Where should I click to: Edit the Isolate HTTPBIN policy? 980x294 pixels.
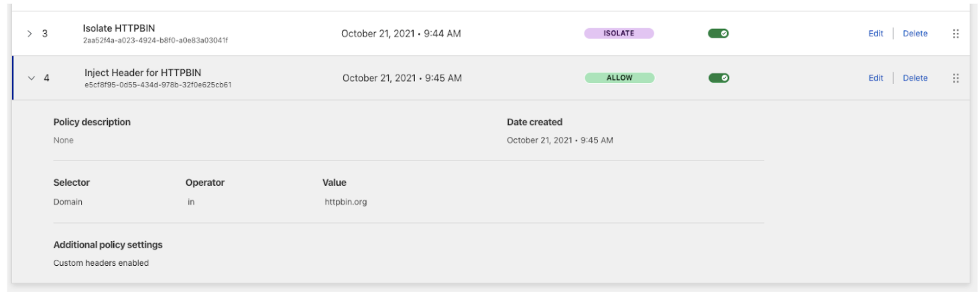coord(875,34)
